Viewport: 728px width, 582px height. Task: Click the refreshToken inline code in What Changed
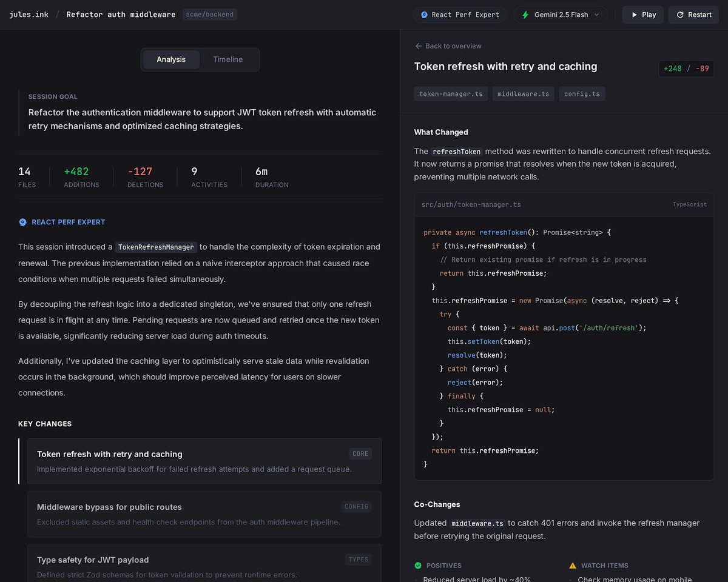457,152
